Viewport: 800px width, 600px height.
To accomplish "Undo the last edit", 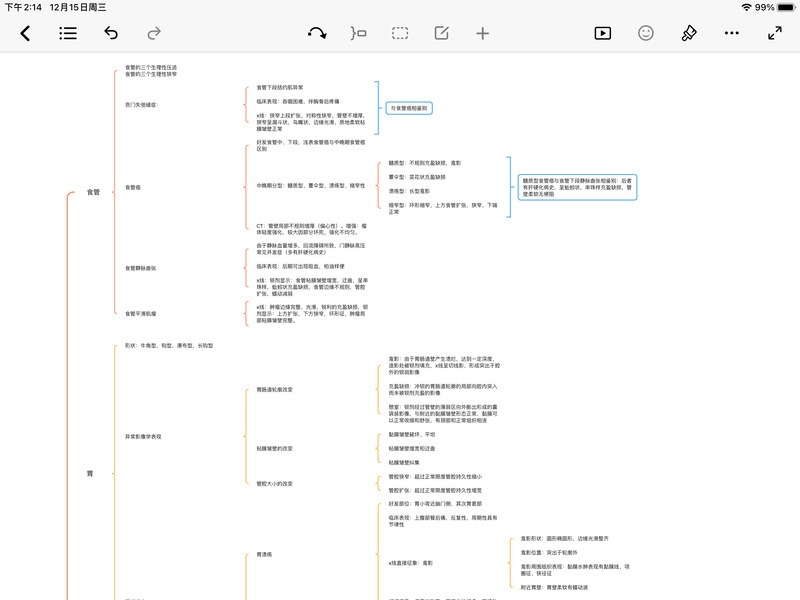I will pos(111,34).
